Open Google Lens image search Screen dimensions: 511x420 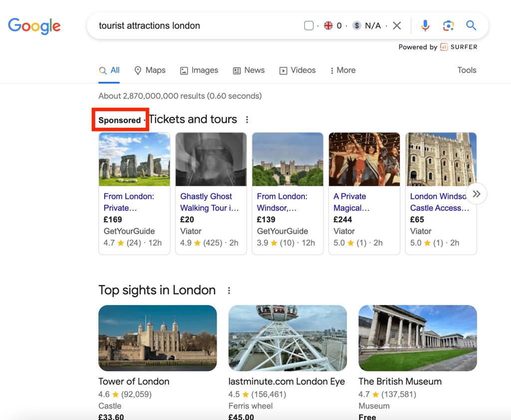pos(448,25)
